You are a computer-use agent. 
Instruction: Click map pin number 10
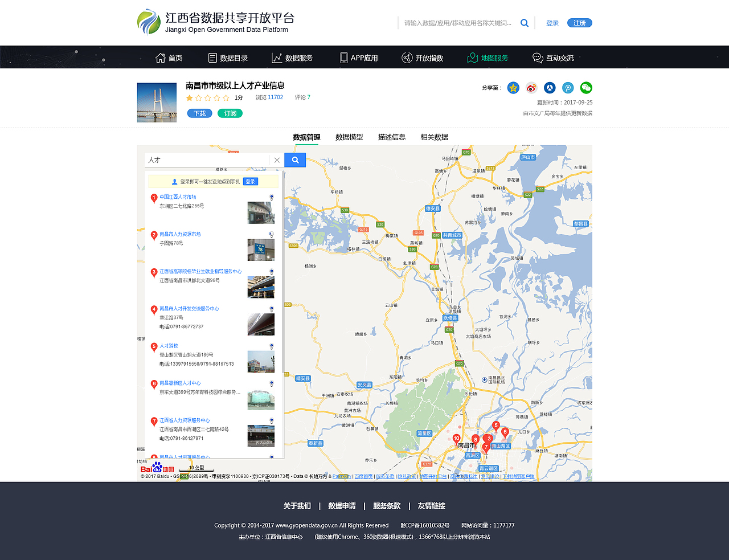pyautogui.click(x=456, y=439)
